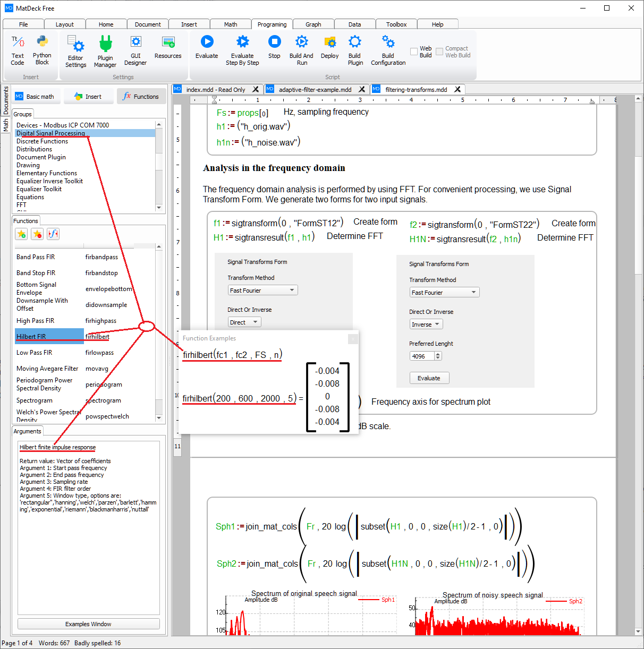Click the f(x) function icon in Functions panel

53,234
